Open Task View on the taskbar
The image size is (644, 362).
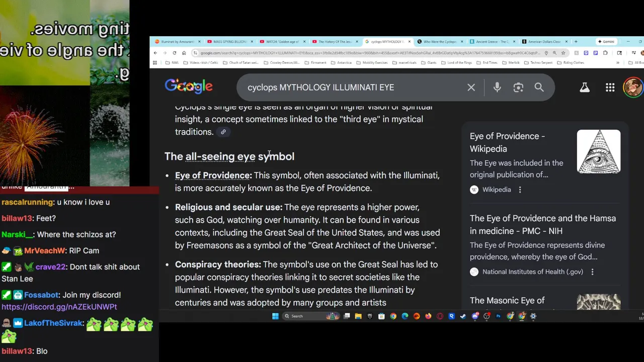pyautogui.click(x=347, y=316)
